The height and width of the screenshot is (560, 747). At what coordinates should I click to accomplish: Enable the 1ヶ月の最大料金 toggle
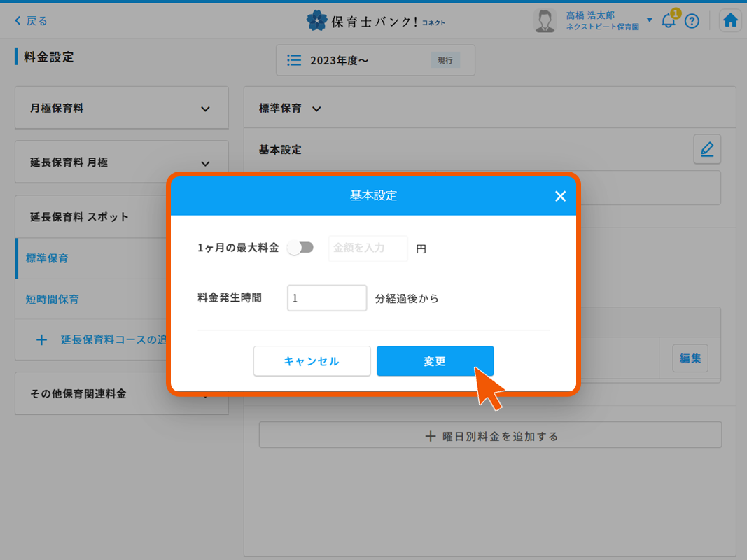(300, 247)
